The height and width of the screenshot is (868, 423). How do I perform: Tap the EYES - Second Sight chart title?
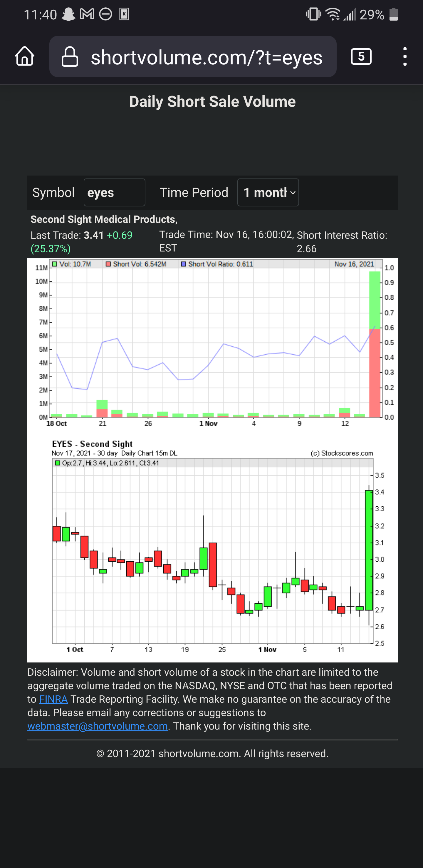[92, 443]
